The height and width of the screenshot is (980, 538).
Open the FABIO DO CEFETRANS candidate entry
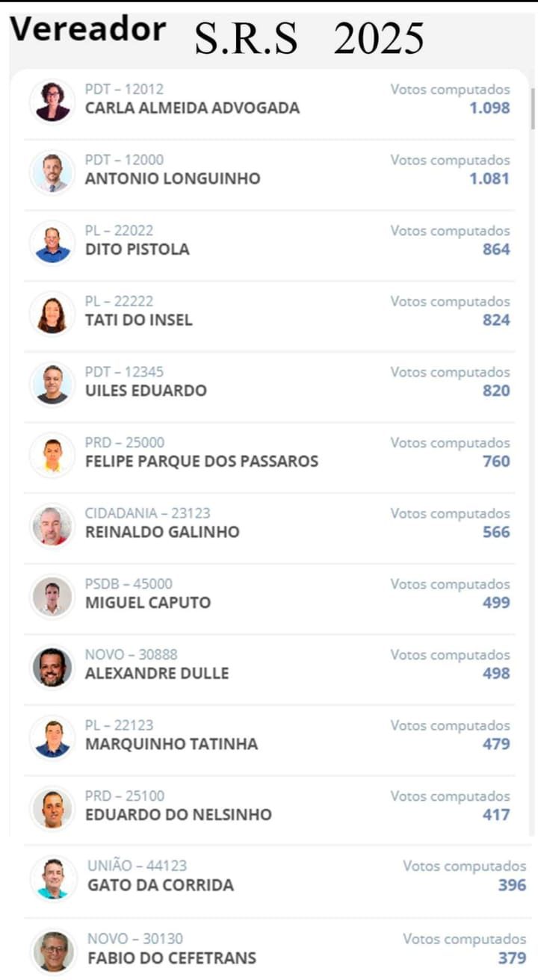click(172, 958)
